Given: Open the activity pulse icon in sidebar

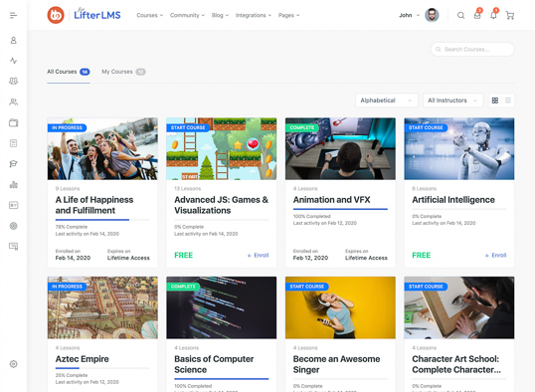Looking at the screenshot, I should click(13, 61).
